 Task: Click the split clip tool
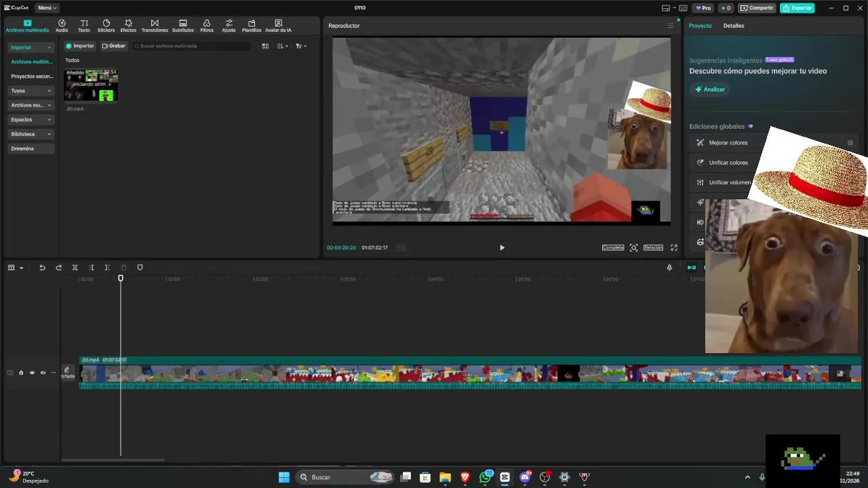[75, 268]
